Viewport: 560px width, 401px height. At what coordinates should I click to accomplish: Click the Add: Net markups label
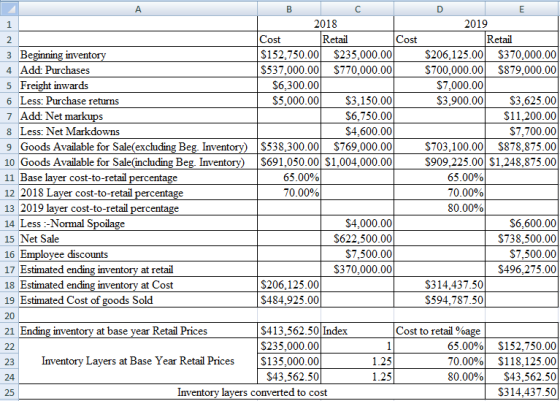pos(61,116)
